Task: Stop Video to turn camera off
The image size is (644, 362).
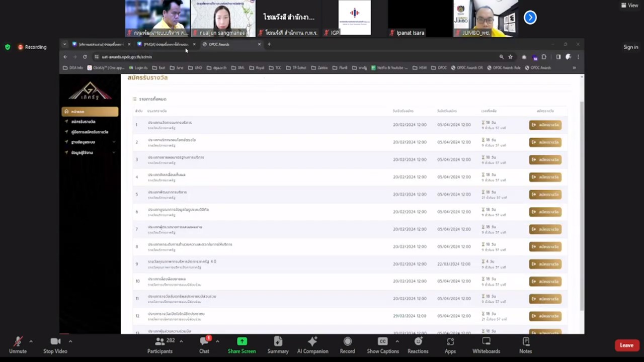Action: coord(55,345)
